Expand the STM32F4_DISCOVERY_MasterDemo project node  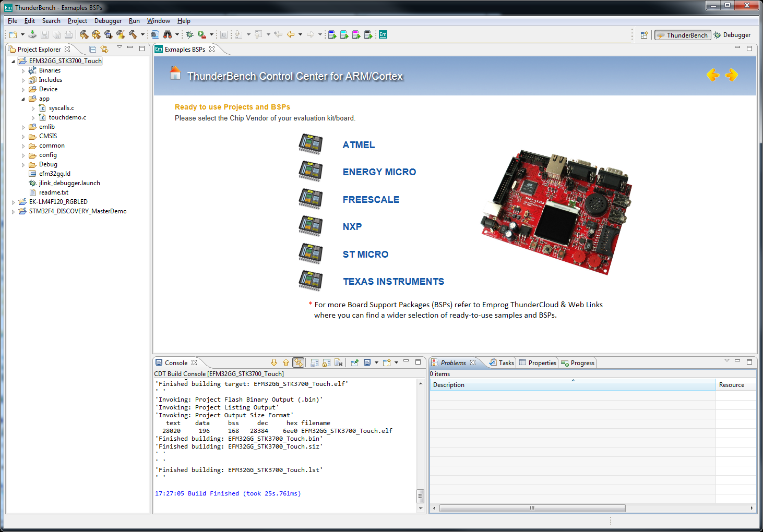[x=13, y=211]
